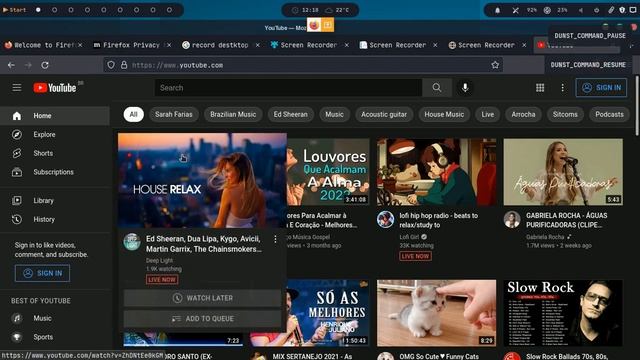Screen dimensions: 640x360
Task: Click the Gabriela Rocha channel avatar
Action: (512, 220)
